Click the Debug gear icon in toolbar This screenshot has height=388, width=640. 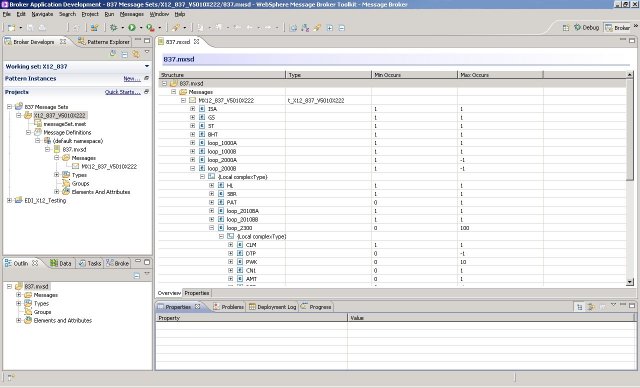pyautogui.click(x=113, y=28)
